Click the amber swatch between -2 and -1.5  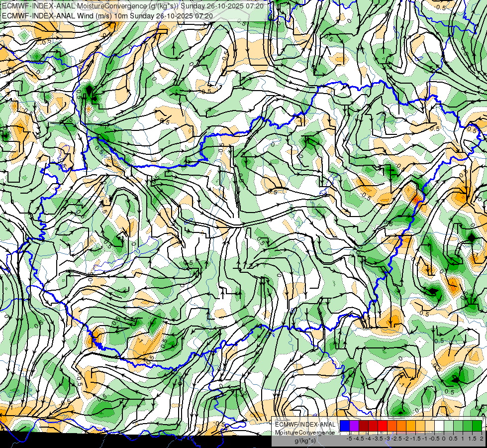tap(411, 426)
